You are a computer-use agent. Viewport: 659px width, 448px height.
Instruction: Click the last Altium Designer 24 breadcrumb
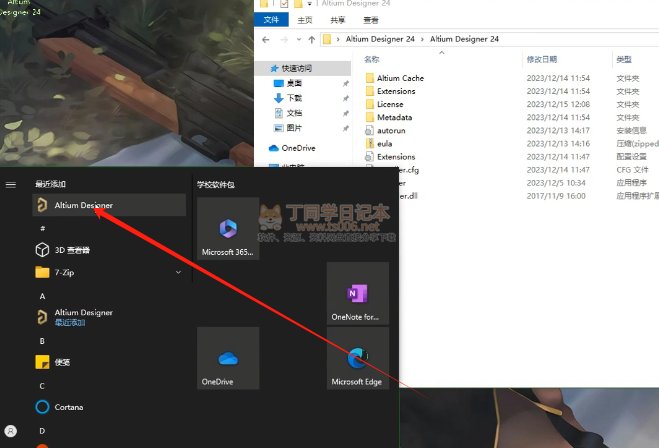[x=464, y=39]
